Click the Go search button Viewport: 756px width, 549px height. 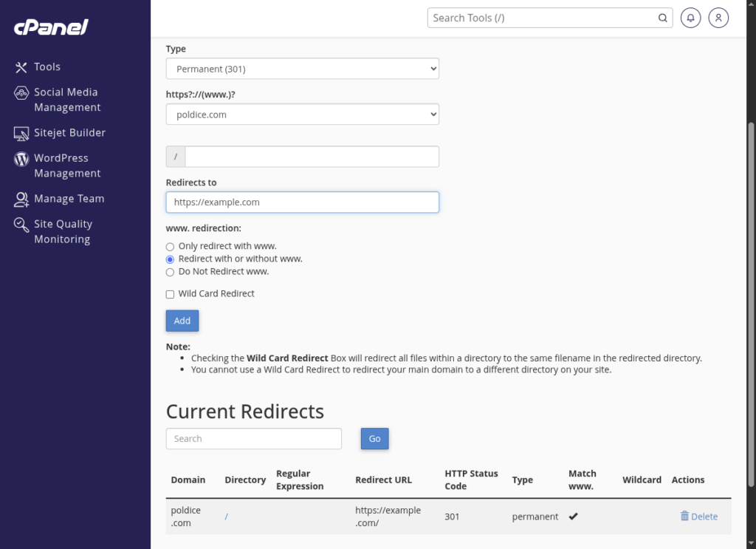coord(374,439)
